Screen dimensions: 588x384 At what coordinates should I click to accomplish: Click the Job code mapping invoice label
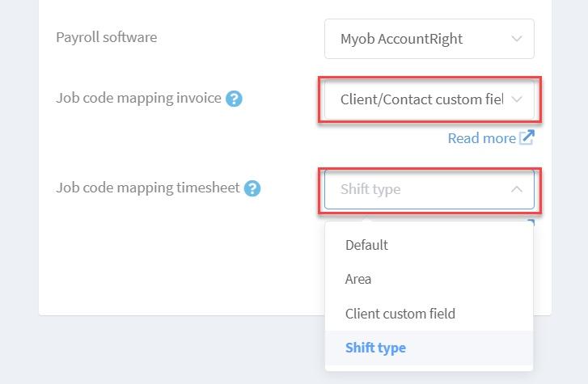[x=138, y=99]
